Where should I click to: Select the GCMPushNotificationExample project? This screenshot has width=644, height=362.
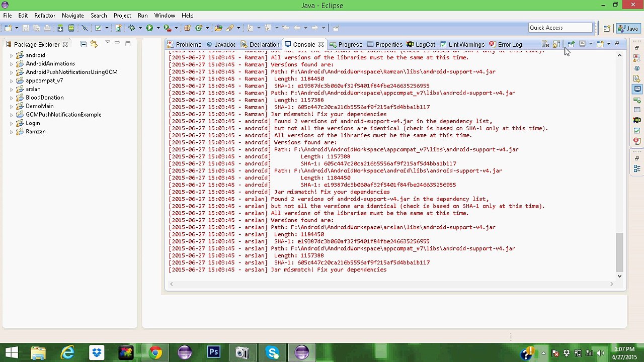point(63,115)
